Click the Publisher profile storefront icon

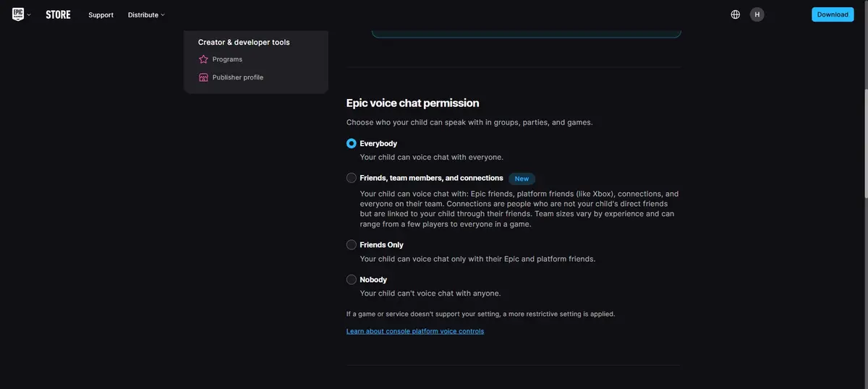click(203, 77)
